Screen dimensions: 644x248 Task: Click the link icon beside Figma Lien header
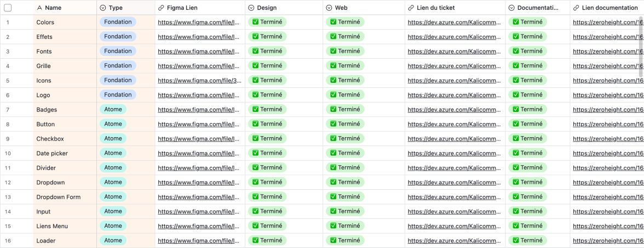162,8
